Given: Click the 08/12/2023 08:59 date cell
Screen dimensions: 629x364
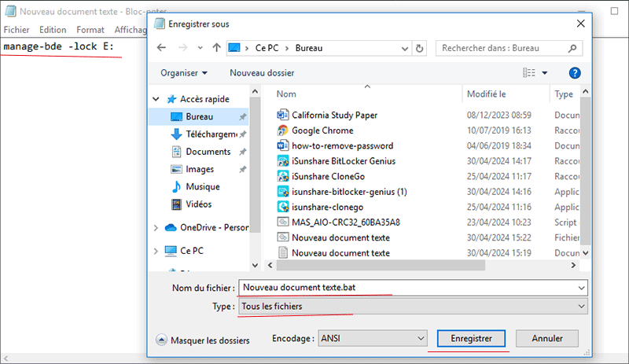Looking at the screenshot, I should [x=498, y=116].
